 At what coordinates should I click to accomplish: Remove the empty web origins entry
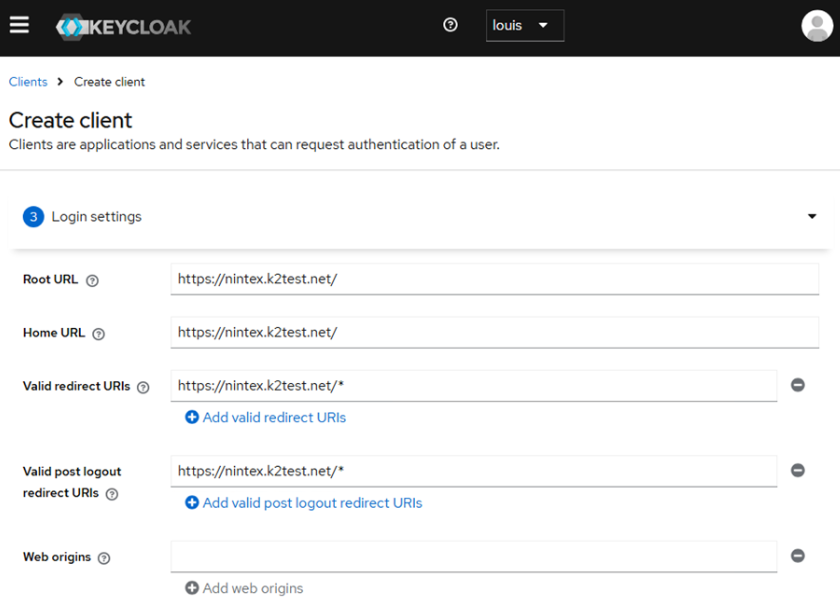point(797,556)
